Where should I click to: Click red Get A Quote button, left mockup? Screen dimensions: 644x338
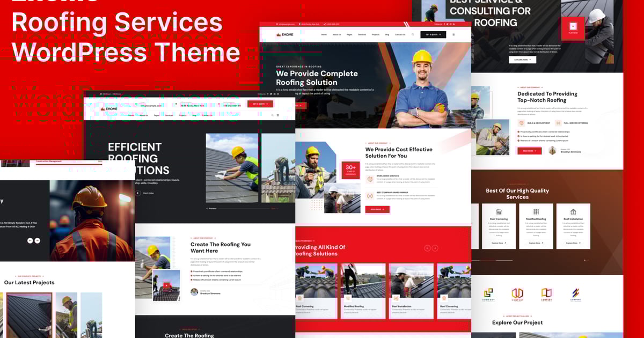pyautogui.click(x=260, y=104)
